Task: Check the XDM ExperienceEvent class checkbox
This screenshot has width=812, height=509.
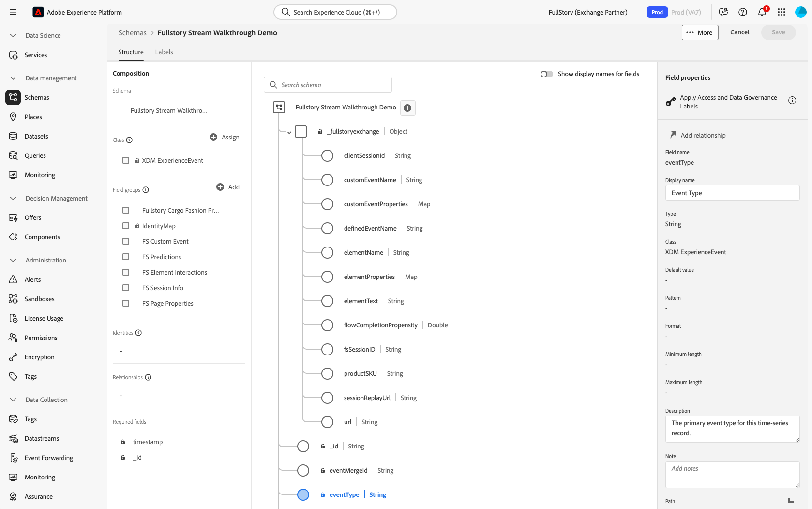Action: pyautogui.click(x=126, y=160)
